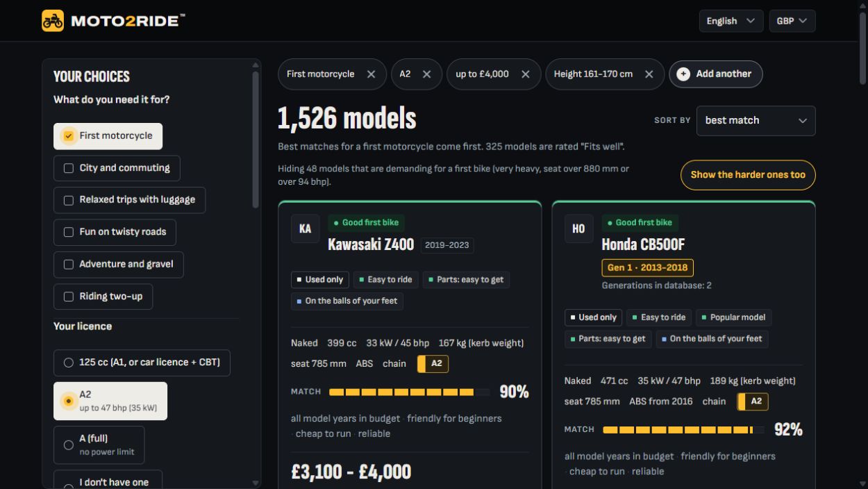
Task: Select the A2 licence radio button
Action: point(68,401)
